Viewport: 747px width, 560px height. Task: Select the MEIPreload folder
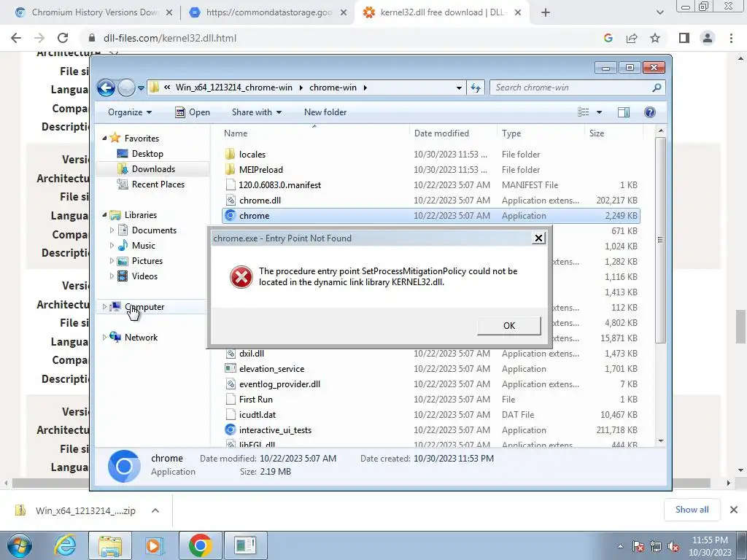[x=261, y=169]
